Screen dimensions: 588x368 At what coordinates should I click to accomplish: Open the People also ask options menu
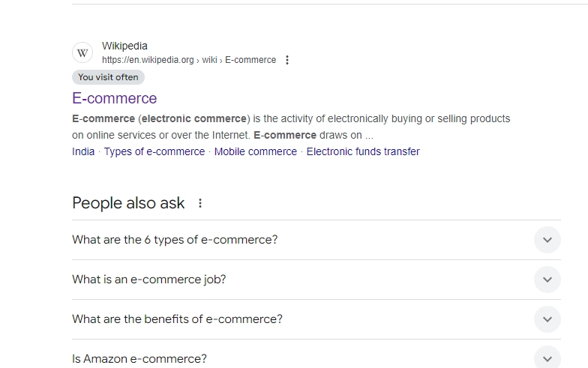point(200,203)
